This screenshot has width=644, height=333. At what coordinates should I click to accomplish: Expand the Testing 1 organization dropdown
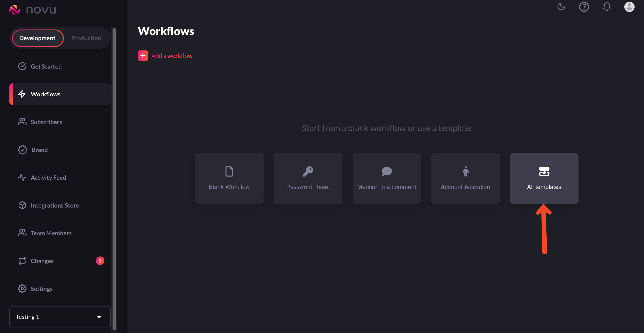60,317
